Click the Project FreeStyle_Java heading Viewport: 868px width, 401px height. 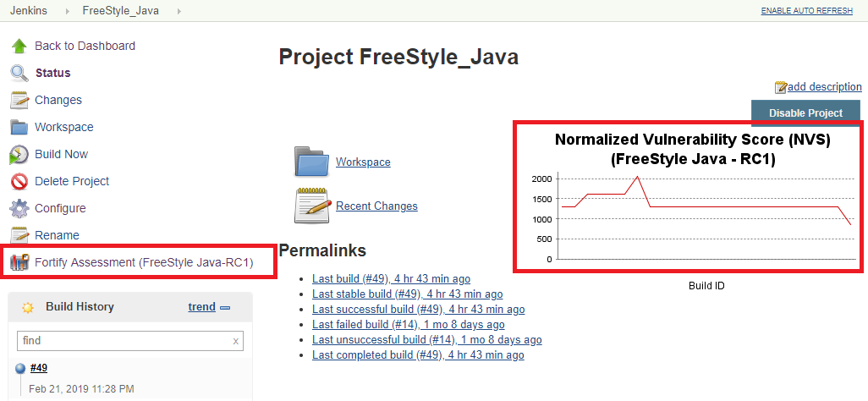pos(398,57)
